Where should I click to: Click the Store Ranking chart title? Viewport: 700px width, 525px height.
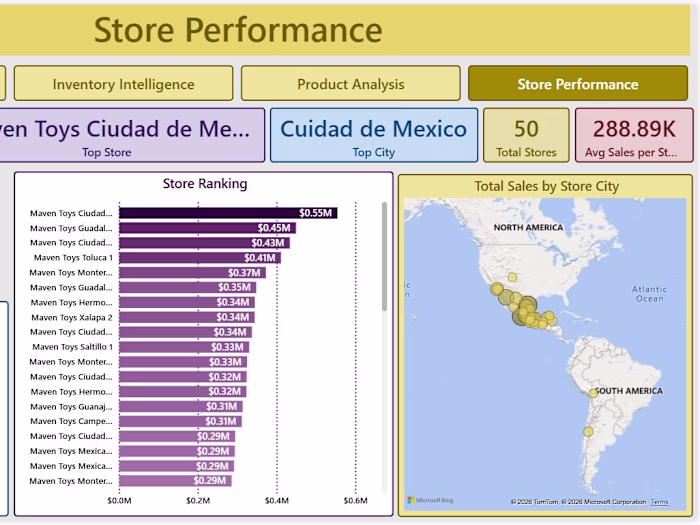point(205,183)
